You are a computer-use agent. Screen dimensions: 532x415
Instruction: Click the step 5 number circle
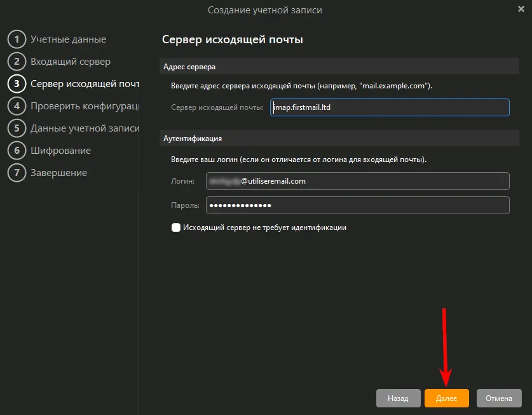click(17, 128)
